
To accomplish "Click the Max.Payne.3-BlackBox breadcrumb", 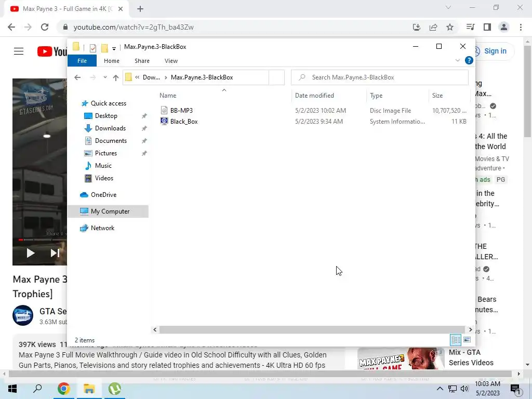I will point(202,77).
